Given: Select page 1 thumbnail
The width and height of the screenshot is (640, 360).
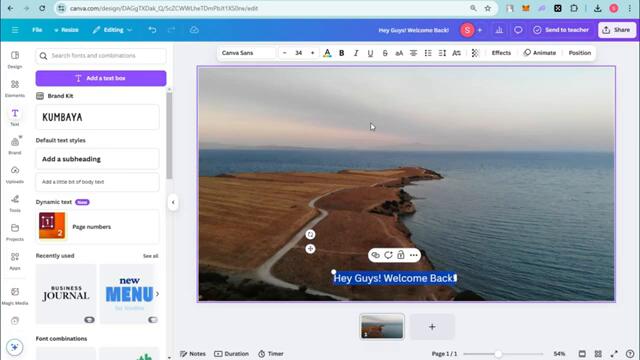Looking at the screenshot, I should 382,327.
